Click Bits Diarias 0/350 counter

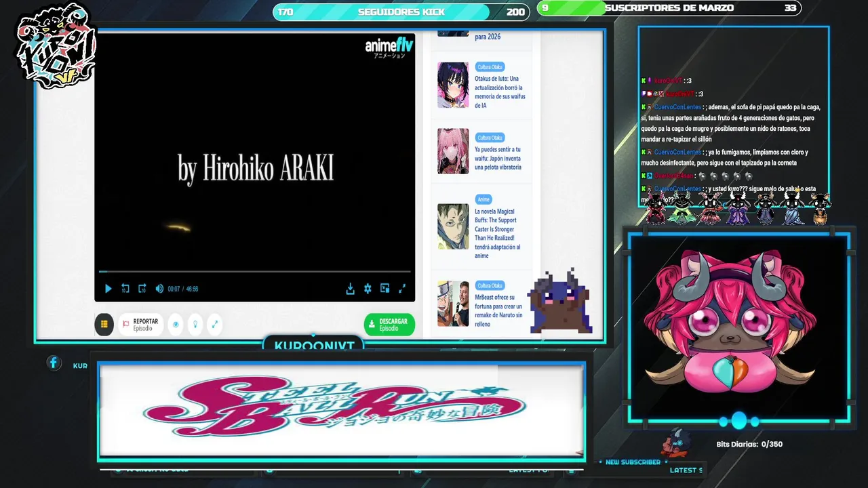(749, 445)
